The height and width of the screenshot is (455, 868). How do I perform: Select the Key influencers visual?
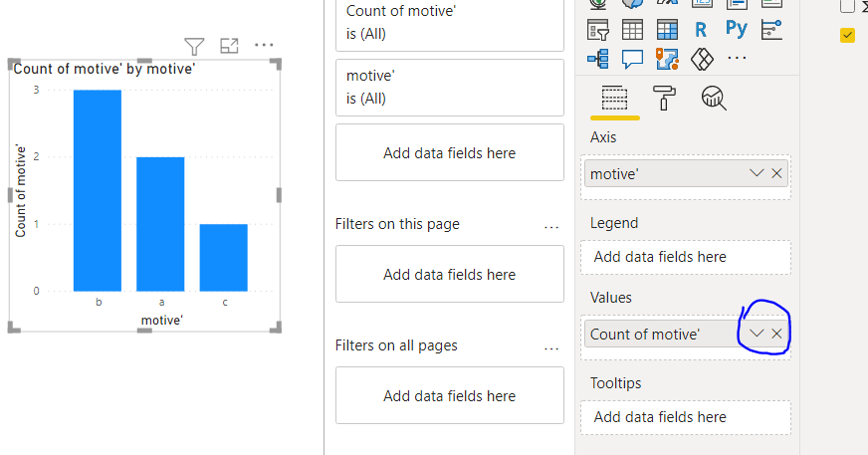tap(771, 29)
